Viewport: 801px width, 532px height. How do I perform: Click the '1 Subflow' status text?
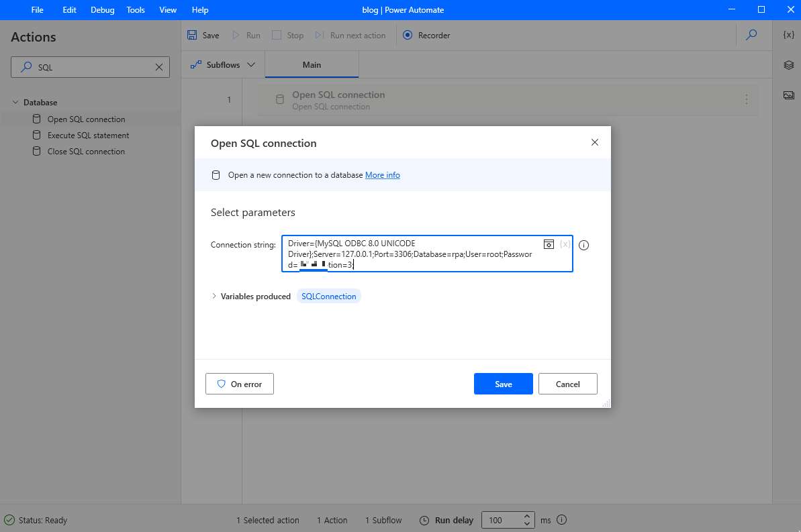tap(383, 520)
